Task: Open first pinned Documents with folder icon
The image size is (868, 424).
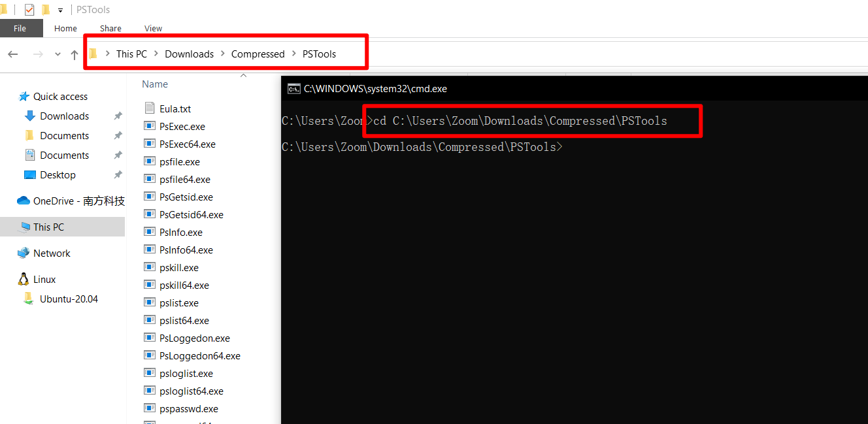Action: click(64, 136)
